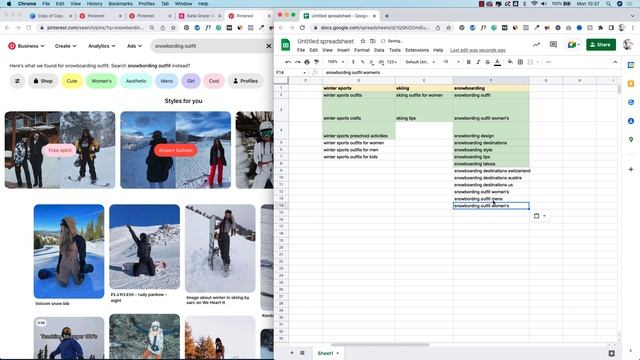Format as currency with dollar icon
This screenshot has width=640, height=360.
click(353, 62)
